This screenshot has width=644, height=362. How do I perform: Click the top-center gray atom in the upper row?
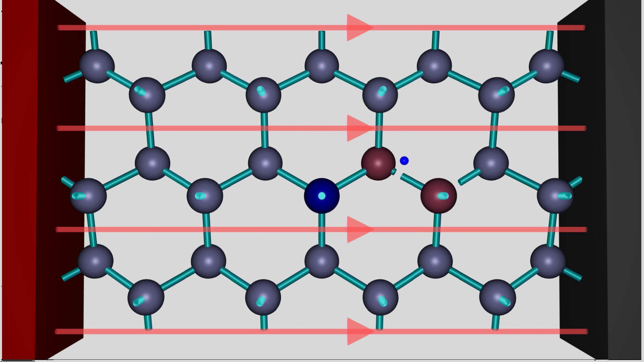322,66
